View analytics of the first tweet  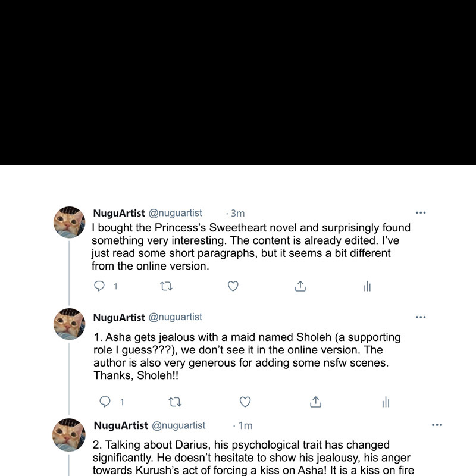[367, 286]
